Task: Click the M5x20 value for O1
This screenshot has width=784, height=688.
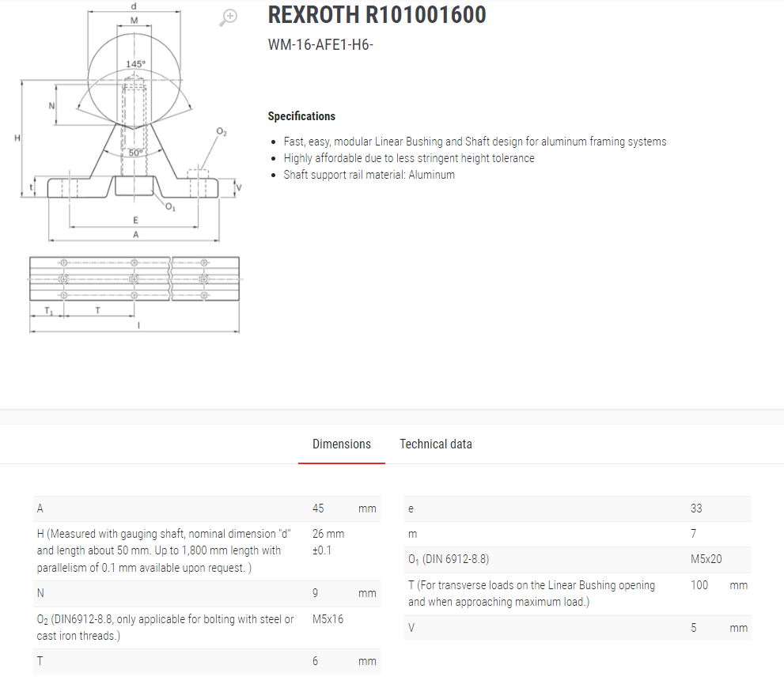Action: 706,559
